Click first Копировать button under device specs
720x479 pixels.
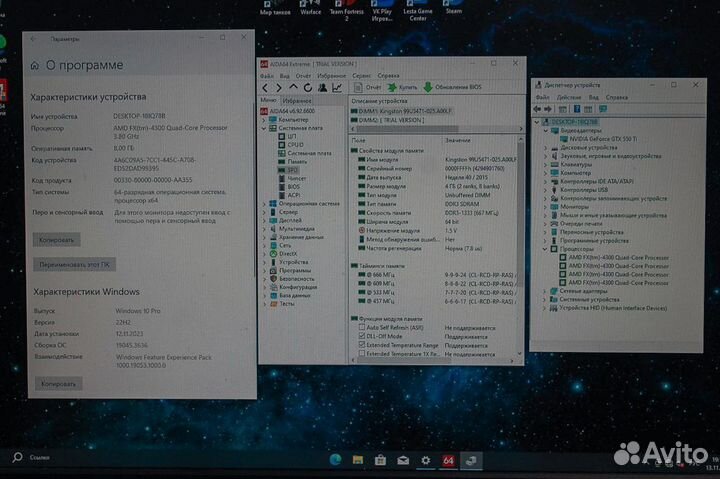tap(56, 240)
